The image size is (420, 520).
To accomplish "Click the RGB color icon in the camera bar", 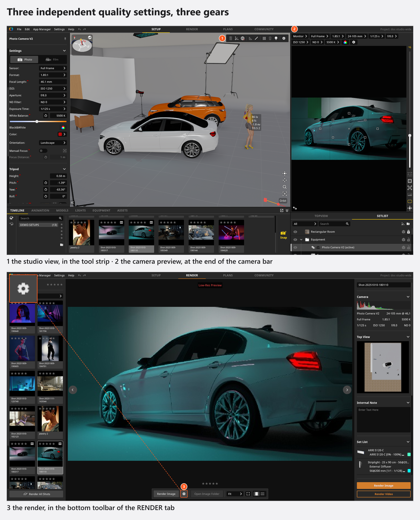I will (x=345, y=42).
